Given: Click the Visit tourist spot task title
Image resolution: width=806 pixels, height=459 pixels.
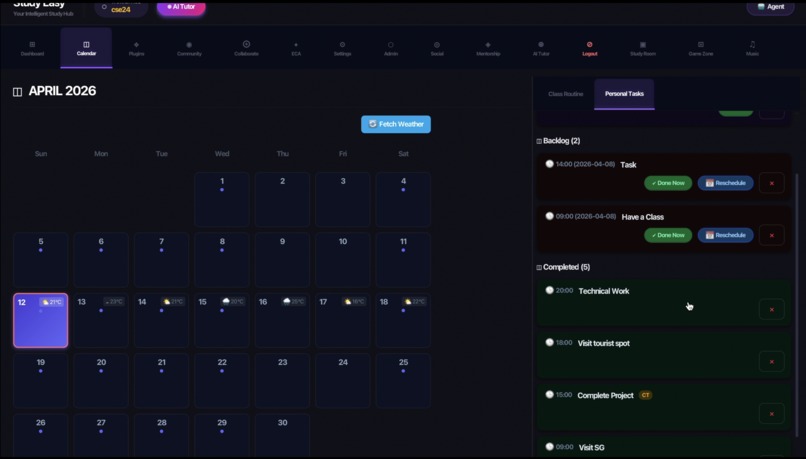Looking at the screenshot, I should [x=603, y=343].
